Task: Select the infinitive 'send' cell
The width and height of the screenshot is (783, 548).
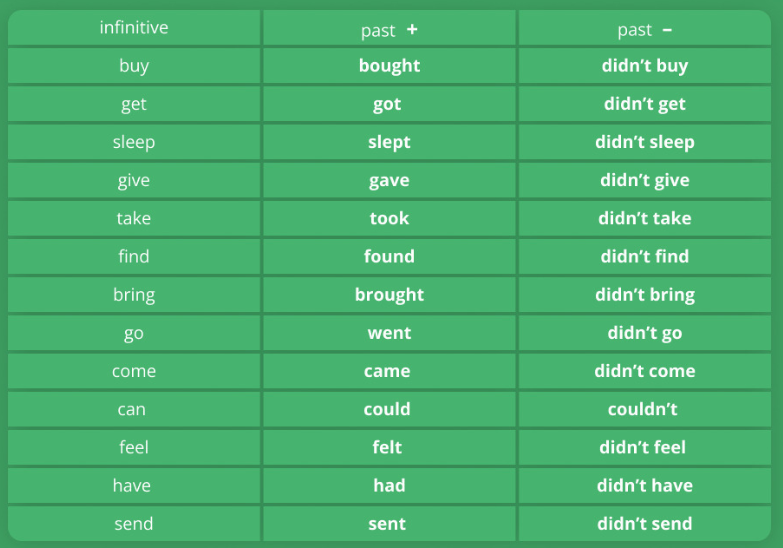Action: click(x=134, y=523)
